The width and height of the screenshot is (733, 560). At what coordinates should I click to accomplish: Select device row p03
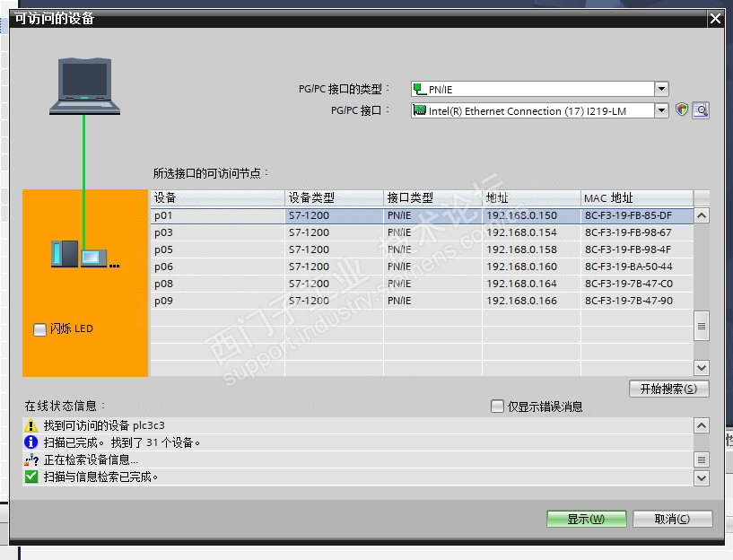coord(422,232)
